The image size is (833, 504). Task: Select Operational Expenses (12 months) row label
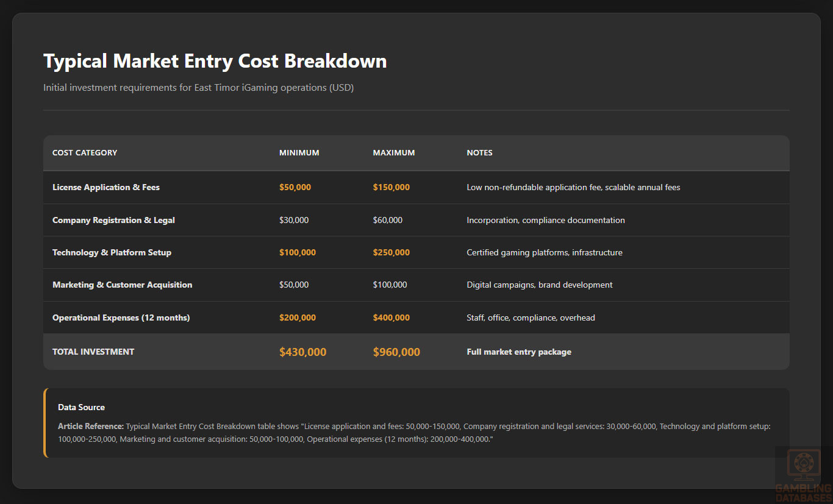click(121, 318)
